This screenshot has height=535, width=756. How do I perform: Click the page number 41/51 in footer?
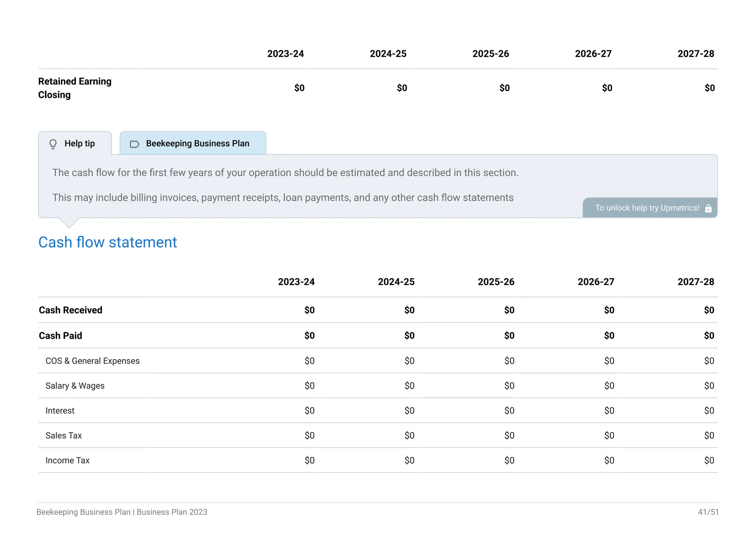708,512
